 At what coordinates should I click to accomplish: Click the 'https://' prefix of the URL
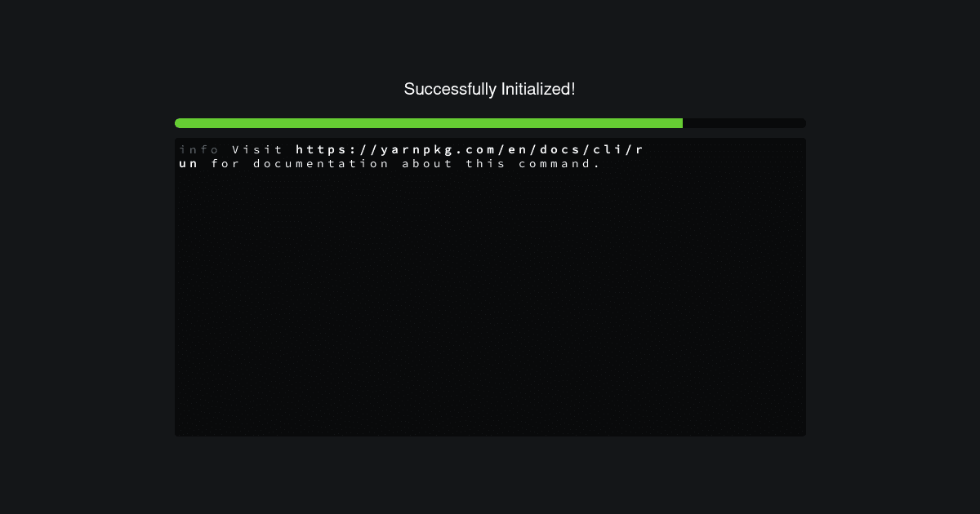click(x=337, y=150)
